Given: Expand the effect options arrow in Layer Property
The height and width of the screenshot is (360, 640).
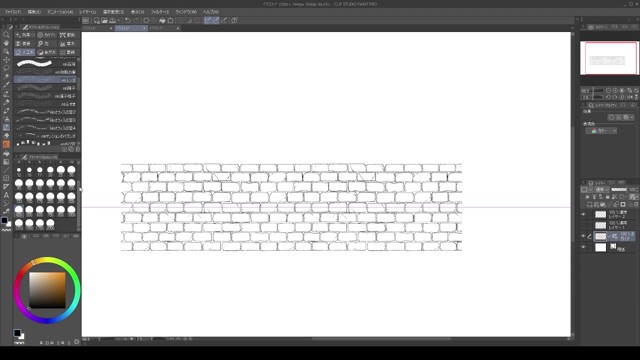Looking at the screenshot, I should click(x=632, y=117).
